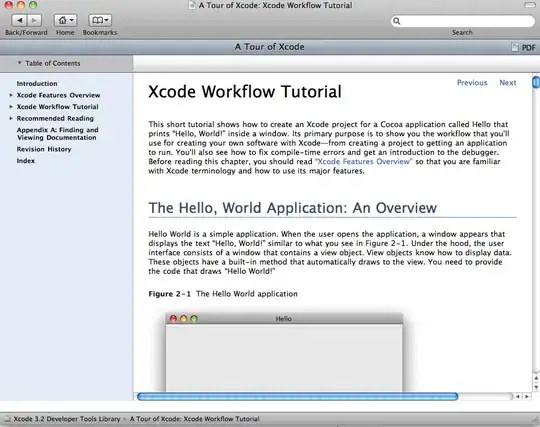Open the Home dropdown button
The image size is (540, 427).
65,20
